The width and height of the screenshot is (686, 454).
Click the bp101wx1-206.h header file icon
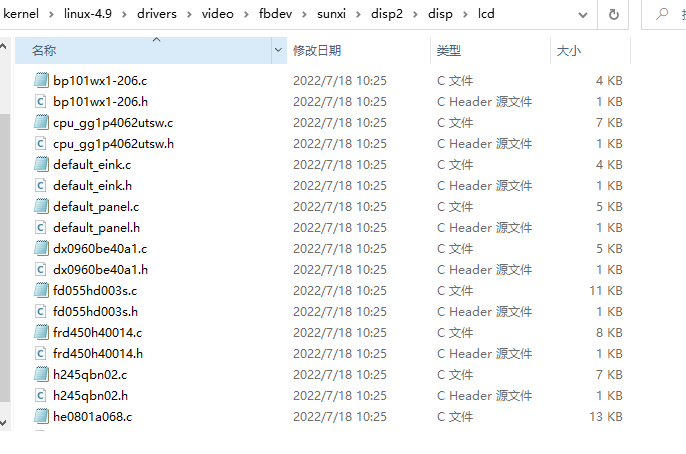pyautogui.click(x=40, y=101)
